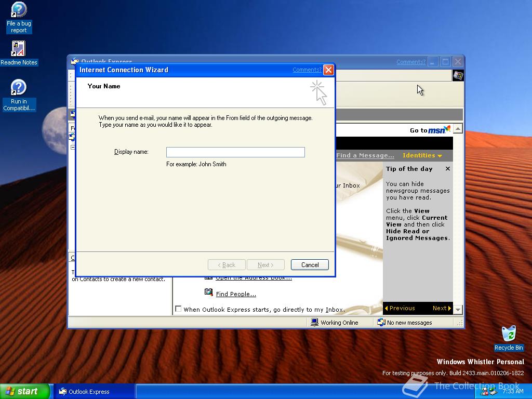Click the scroll up arrow in Outlook Express
Screen dimensions: 532x399
[458, 129]
